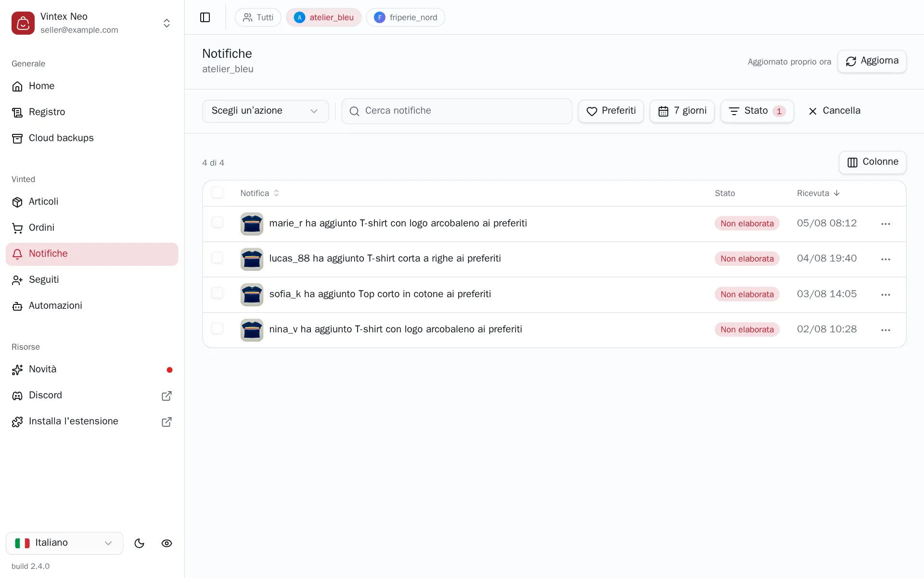Open Automazioni from the sidebar
This screenshot has height=578, width=924.
click(92, 306)
